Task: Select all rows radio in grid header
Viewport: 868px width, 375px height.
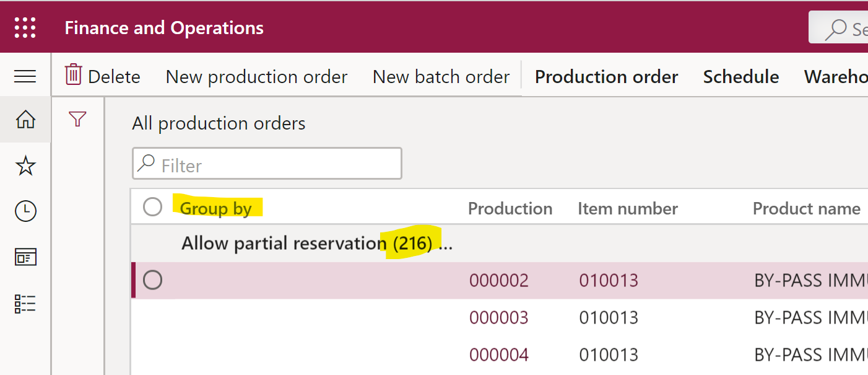Action: tap(152, 207)
